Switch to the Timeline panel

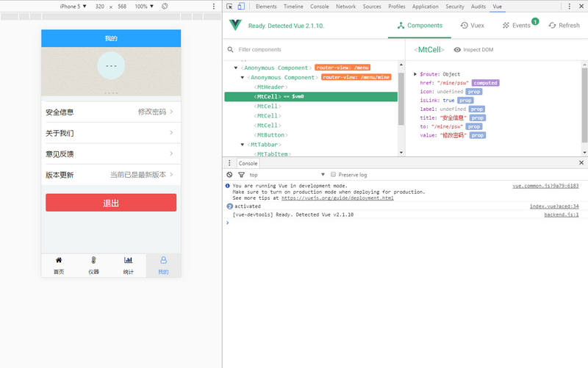(x=293, y=7)
